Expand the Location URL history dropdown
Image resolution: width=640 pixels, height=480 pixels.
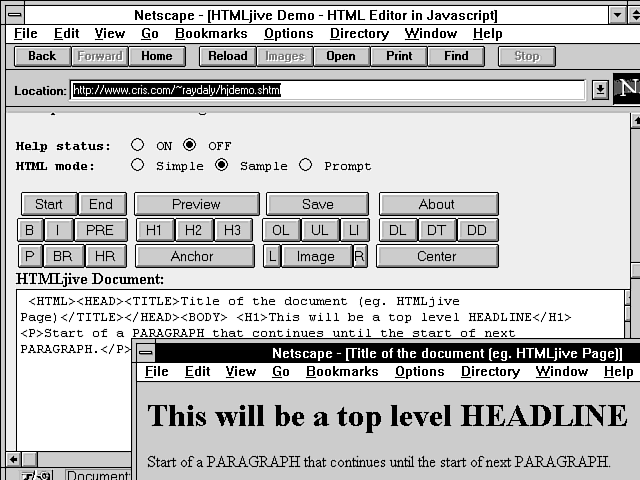[x=600, y=90]
